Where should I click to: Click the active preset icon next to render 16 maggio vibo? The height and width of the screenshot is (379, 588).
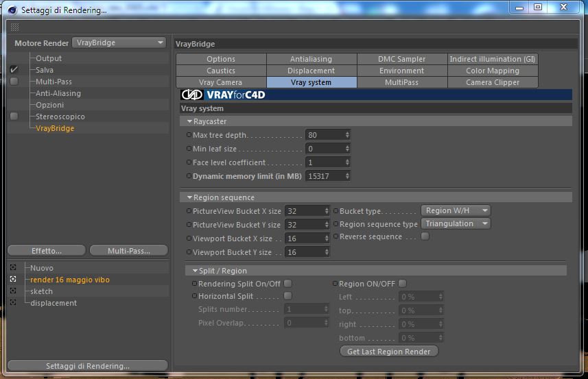click(13, 279)
